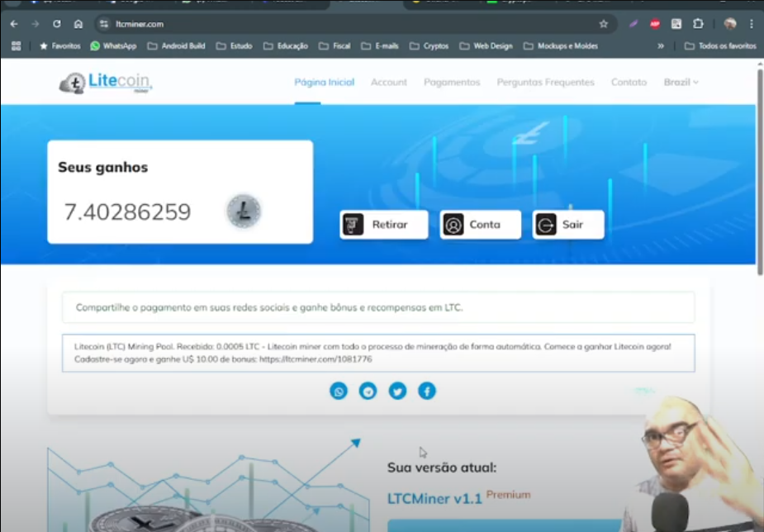Viewport: 764px width, 532px height.
Task: Select the Página Inicial tab
Action: (x=325, y=83)
